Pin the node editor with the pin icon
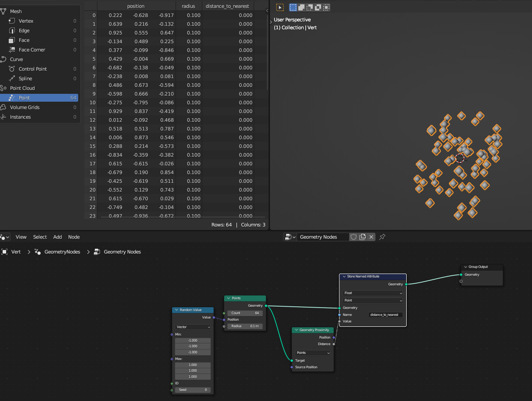This screenshot has height=401, width=532. (382, 236)
